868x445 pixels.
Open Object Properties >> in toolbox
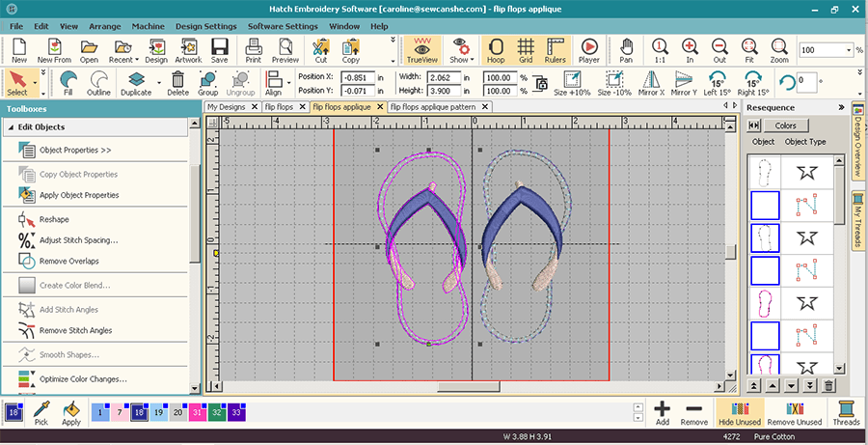(74, 151)
